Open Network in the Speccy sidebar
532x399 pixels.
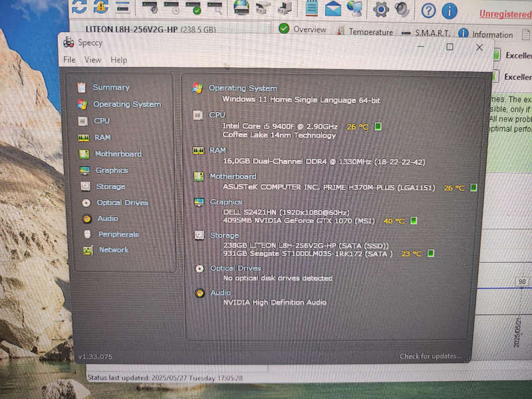pyautogui.click(x=114, y=250)
